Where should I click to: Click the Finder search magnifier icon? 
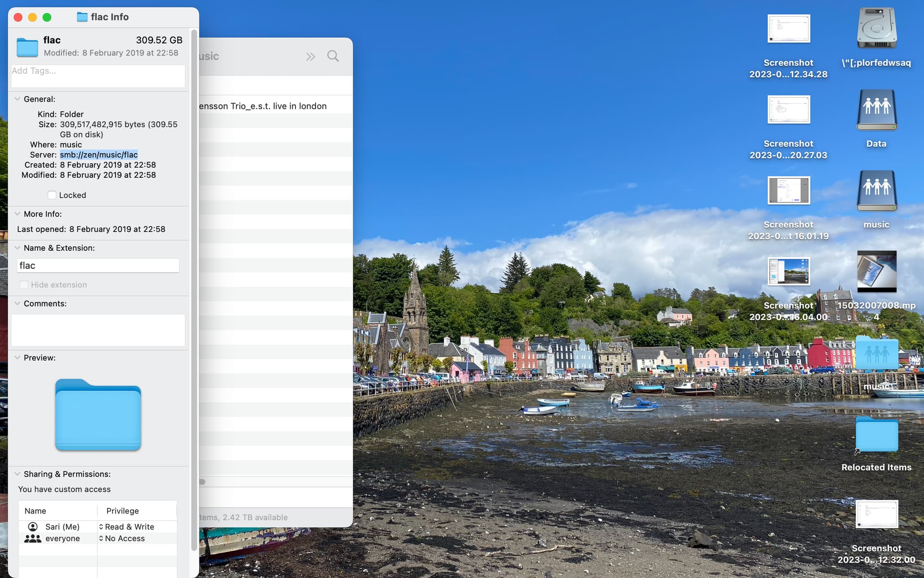click(x=333, y=56)
